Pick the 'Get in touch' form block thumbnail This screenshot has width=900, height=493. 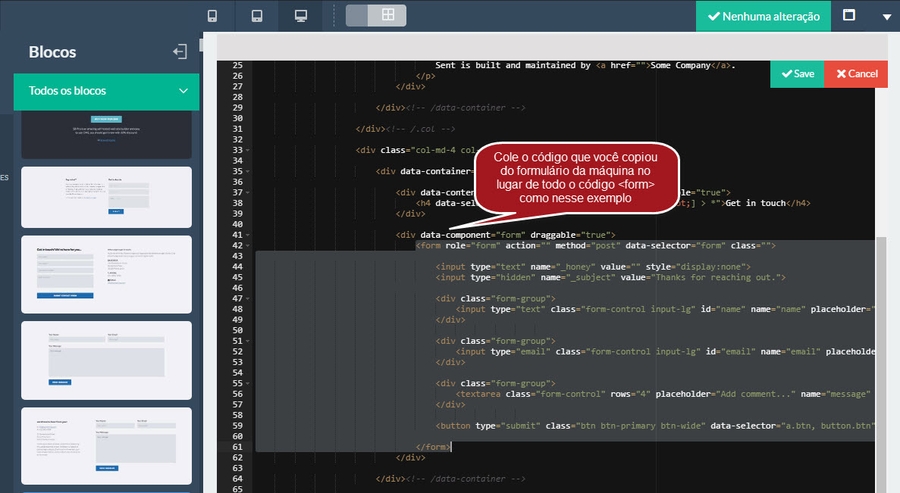coord(106,274)
